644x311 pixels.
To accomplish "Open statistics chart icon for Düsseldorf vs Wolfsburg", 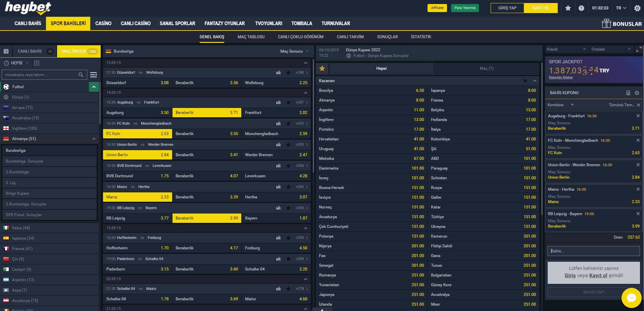I will (278, 72).
